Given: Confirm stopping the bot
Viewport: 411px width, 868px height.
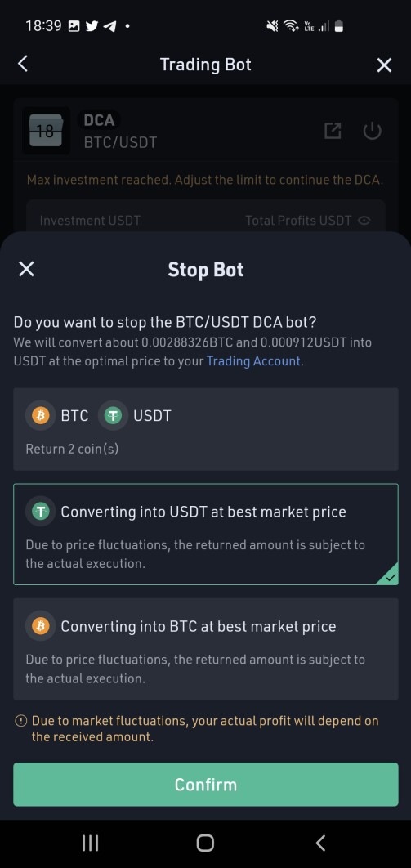Looking at the screenshot, I should pyautogui.click(x=206, y=785).
